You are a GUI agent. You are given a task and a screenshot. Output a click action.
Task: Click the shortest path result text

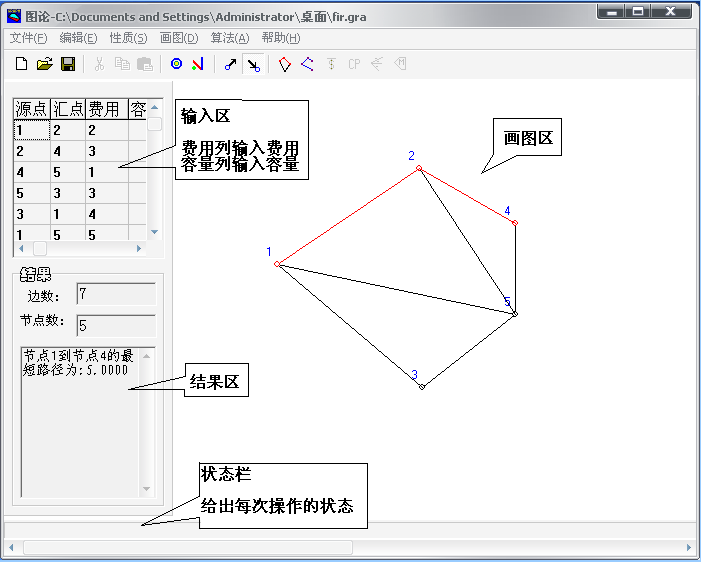pos(78,363)
